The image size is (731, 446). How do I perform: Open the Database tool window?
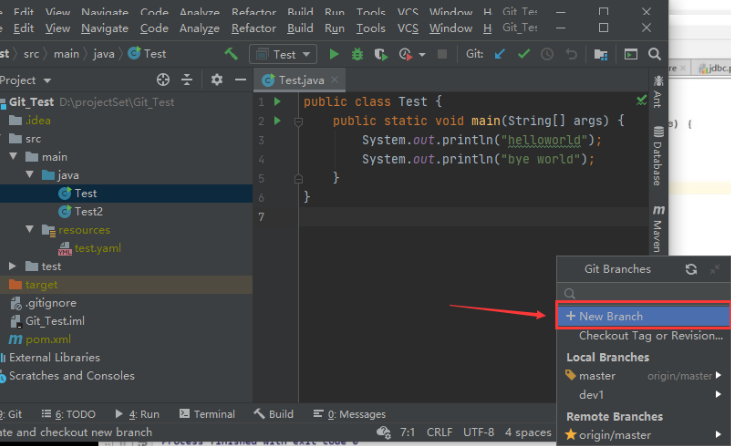pos(658,156)
